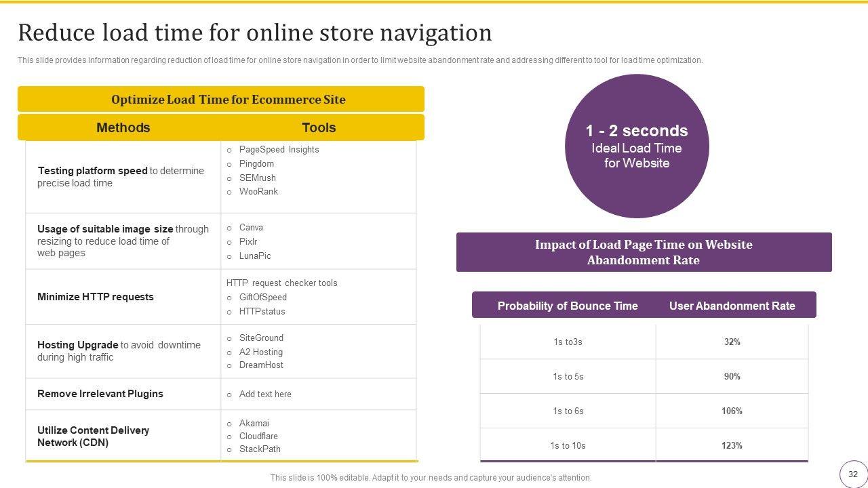The width and height of the screenshot is (868, 488).
Task: Click the SiteGround hosting entry
Action: click(261, 338)
